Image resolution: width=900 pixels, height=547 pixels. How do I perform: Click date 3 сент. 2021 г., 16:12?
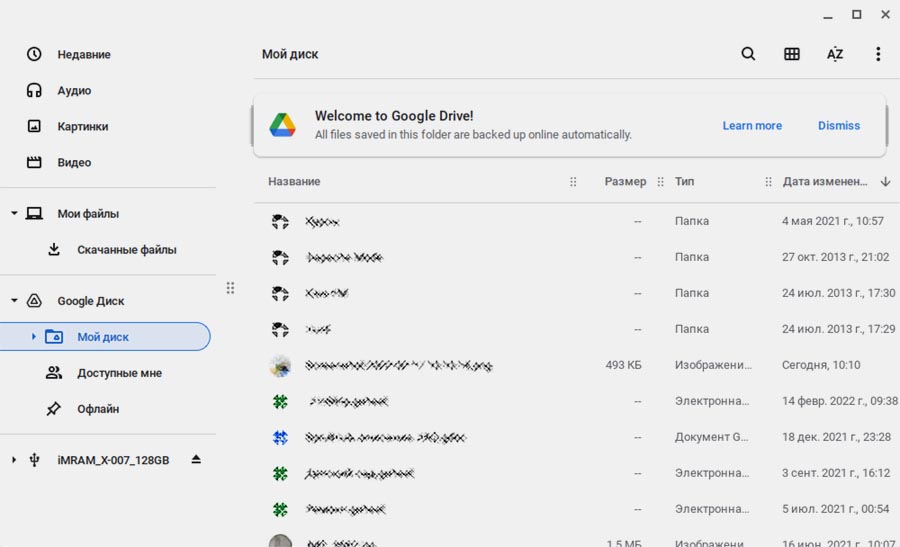tap(836, 473)
